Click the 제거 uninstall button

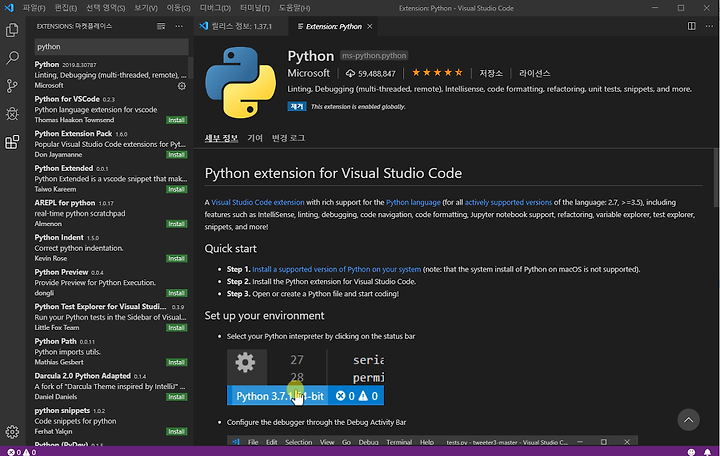coord(297,107)
